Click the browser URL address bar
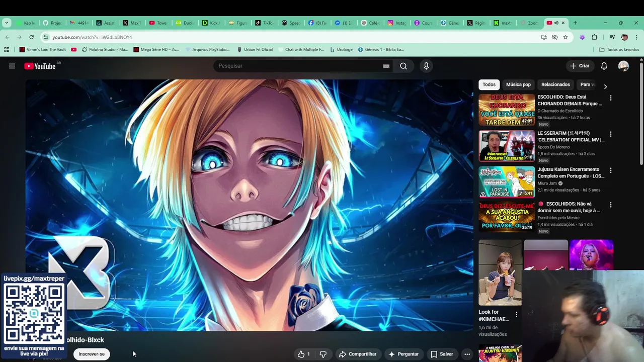The width and height of the screenshot is (644, 362). [x=292, y=37]
